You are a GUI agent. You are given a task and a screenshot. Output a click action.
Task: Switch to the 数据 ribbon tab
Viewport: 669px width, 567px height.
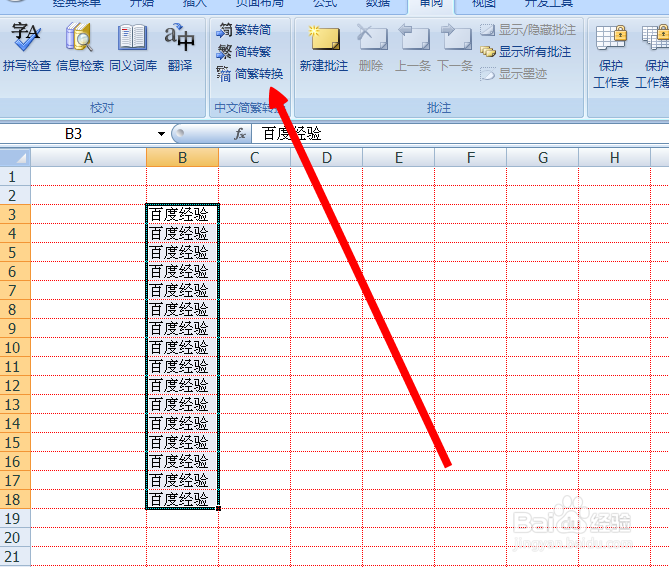tap(378, 3)
